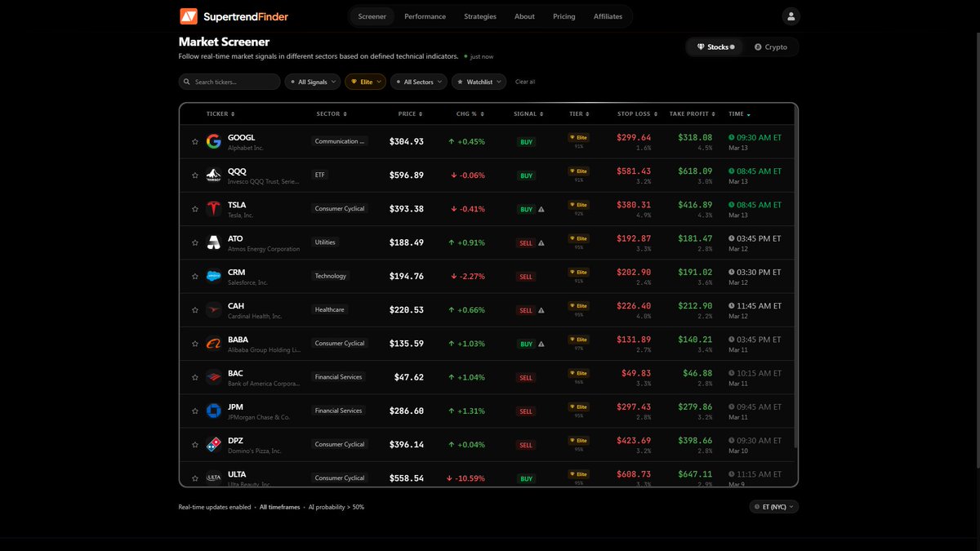Click the clock icon in ATO time cell
The image size is (980, 551).
[x=732, y=238]
